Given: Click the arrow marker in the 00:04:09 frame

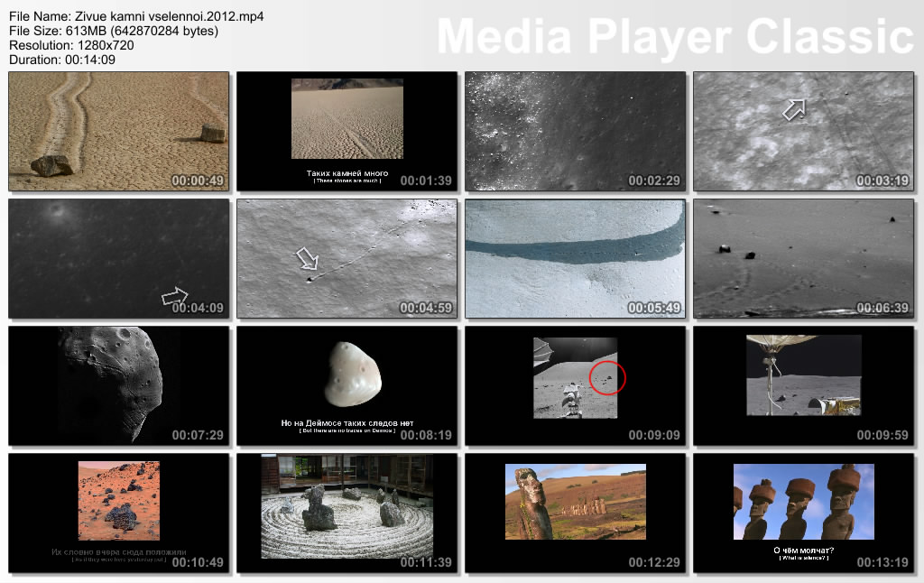Looking at the screenshot, I should point(174,296).
